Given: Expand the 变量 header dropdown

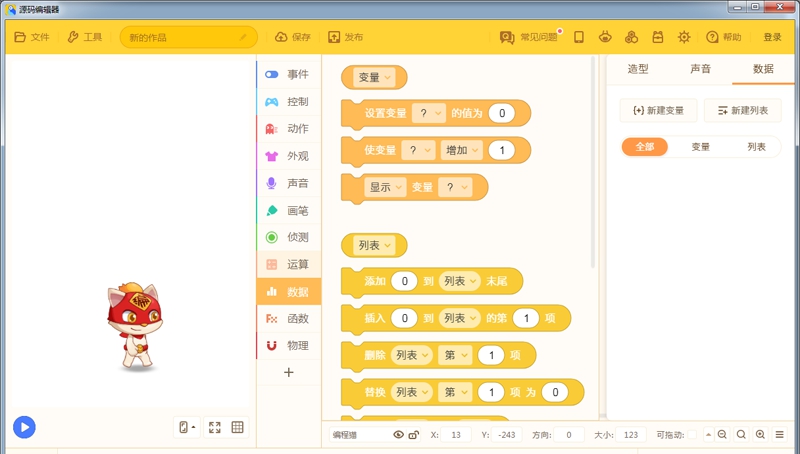Looking at the screenshot, I should (373, 78).
